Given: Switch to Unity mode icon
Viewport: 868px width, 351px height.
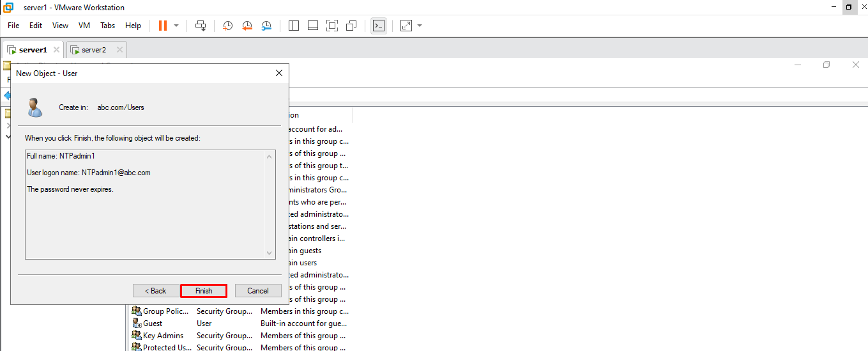Looking at the screenshot, I should click(x=351, y=26).
